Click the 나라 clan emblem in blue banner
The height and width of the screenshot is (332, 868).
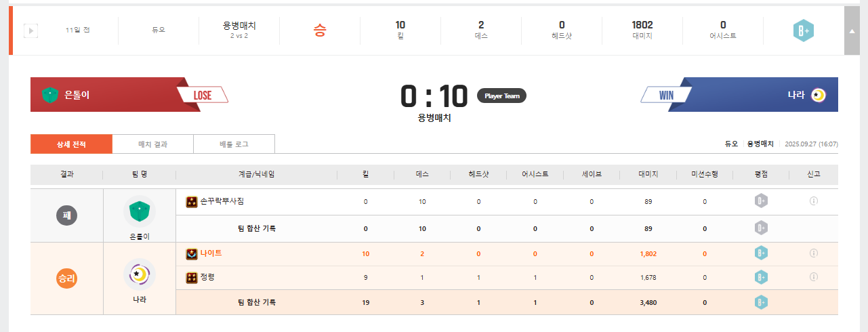[x=818, y=95]
